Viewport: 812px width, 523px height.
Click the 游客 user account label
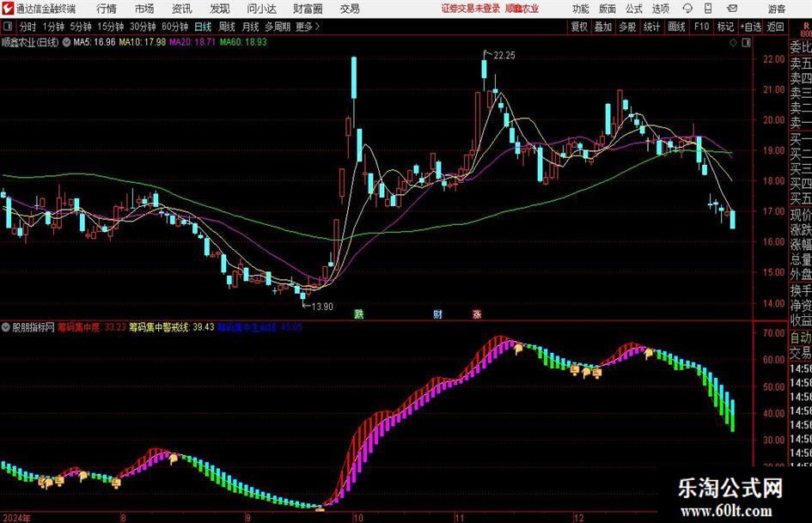[777, 9]
